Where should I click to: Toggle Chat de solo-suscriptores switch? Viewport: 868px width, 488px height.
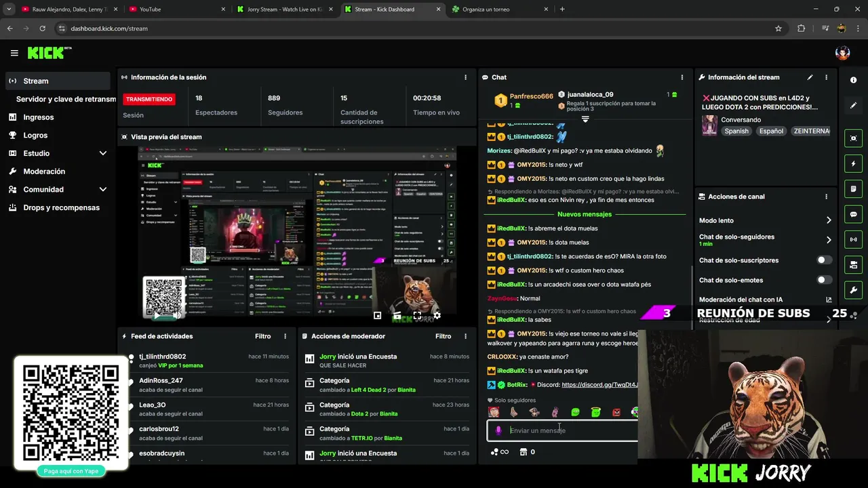(824, 260)
